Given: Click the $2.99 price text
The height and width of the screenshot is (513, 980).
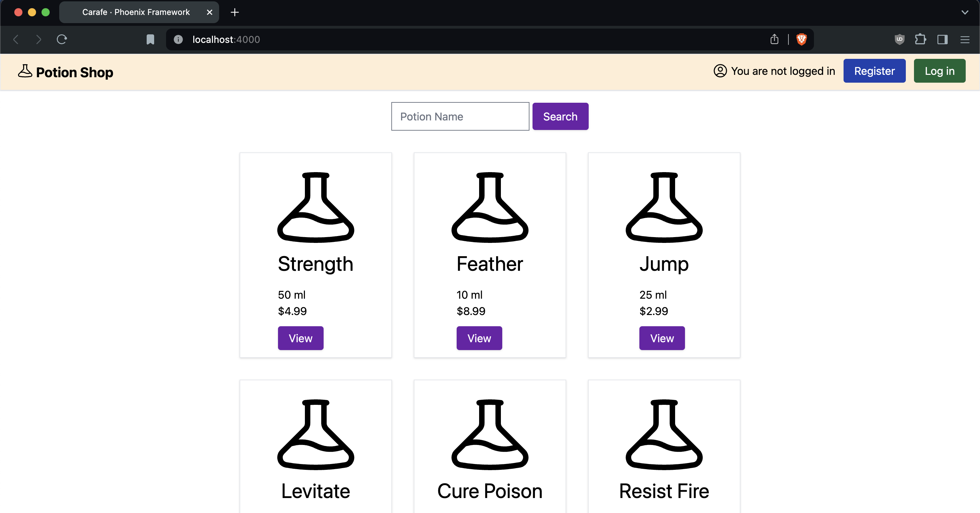Looking at the screenshot, I should click(x=654, y=311).
